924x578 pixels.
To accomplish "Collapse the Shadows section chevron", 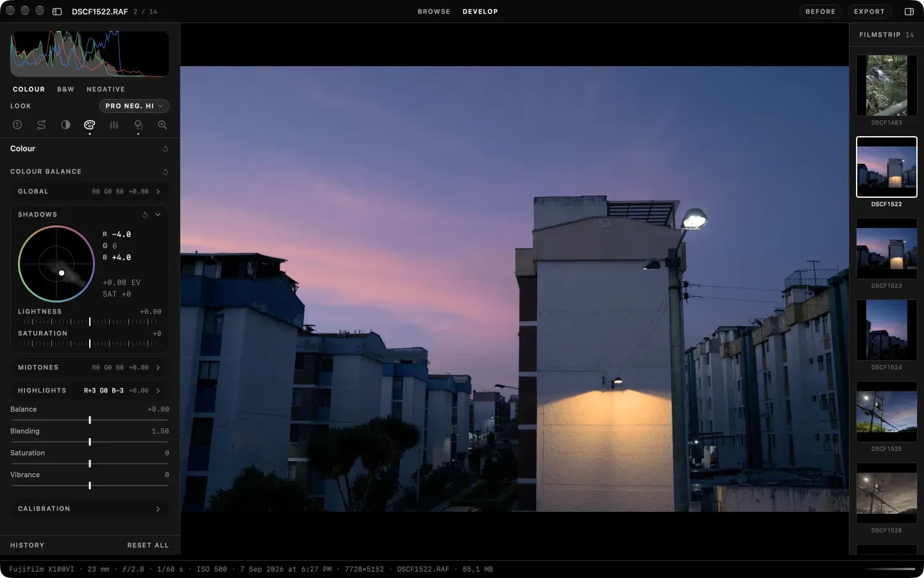I will (x=158, y=215).
